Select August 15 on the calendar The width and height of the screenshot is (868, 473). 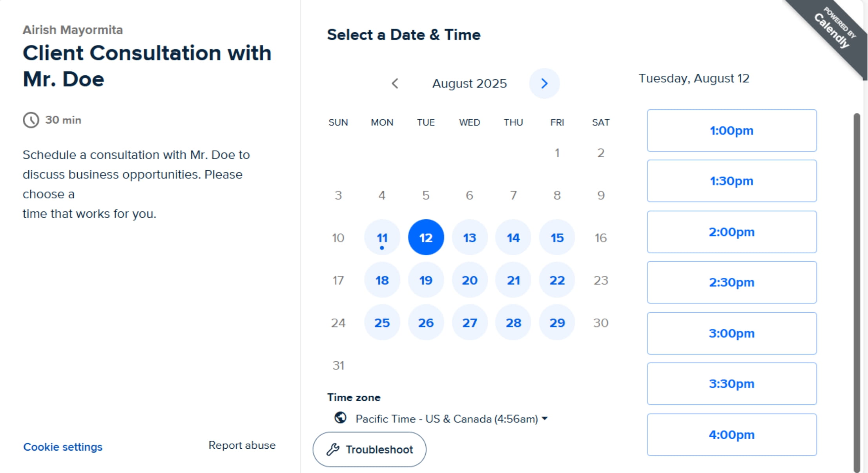pyautogui.click(x=557, y=238)
